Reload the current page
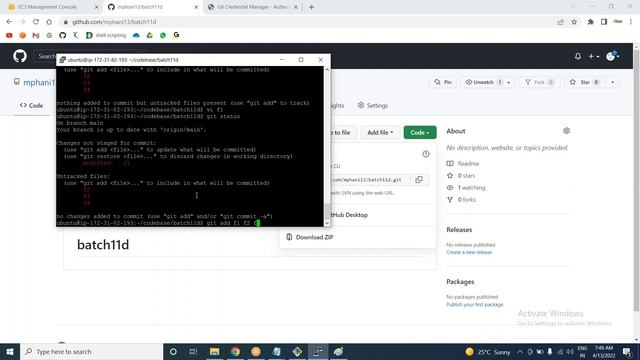Screen dimensions: 640x360 click(x=36, y=22)
